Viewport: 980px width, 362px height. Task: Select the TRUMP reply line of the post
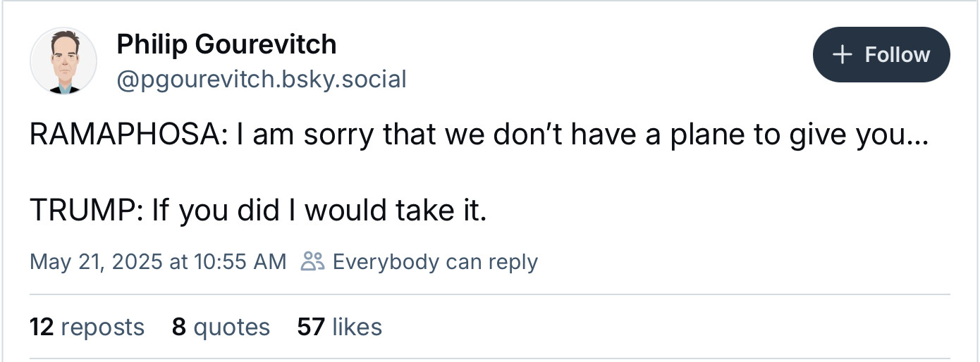pos(258,211)
